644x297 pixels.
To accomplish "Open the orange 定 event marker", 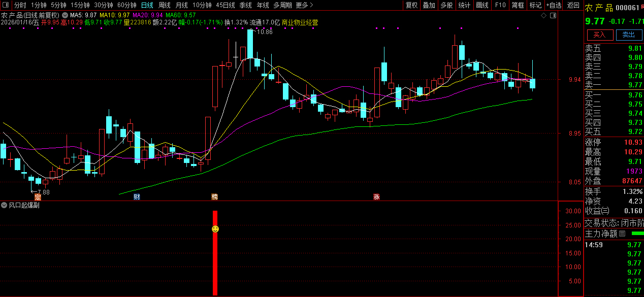I will [38, 197].
